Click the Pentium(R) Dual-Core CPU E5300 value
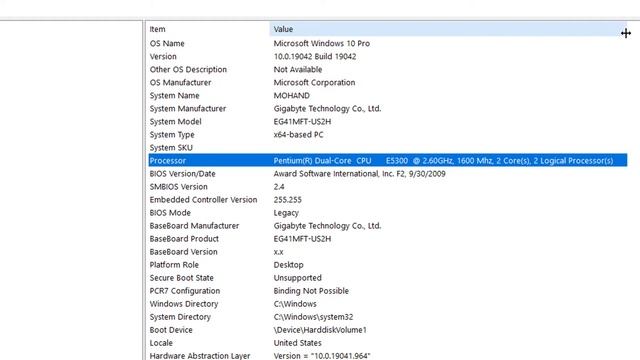The height and width of the screenshot is (360, 640). [443, 161]
